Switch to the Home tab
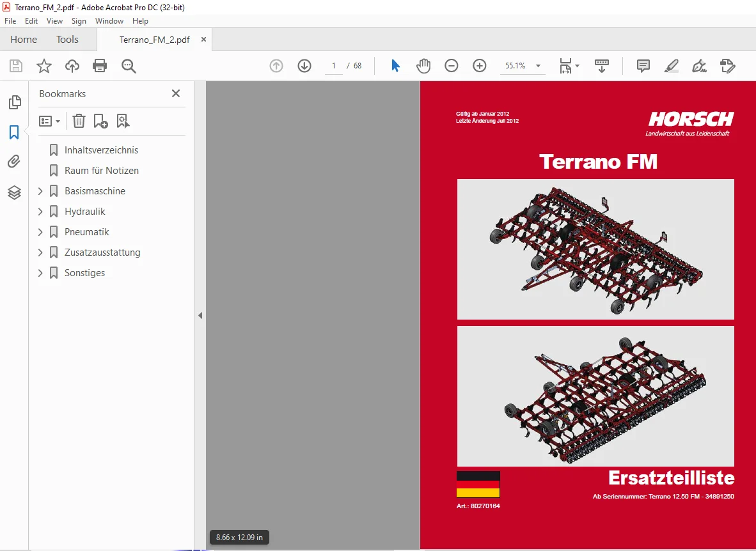Image resolution: width=756 pixels, height=551 pixels. coord(24,40)
